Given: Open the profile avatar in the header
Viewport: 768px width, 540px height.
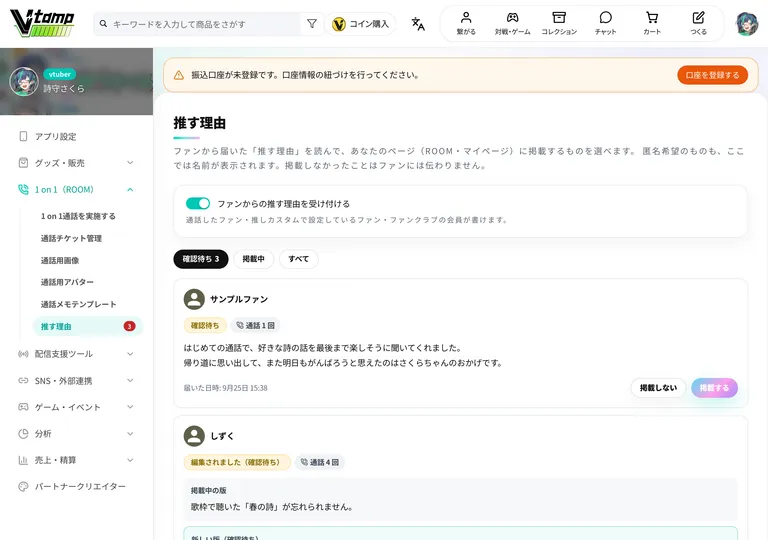Looking at the screenshot, I should [x=746, y=24].
